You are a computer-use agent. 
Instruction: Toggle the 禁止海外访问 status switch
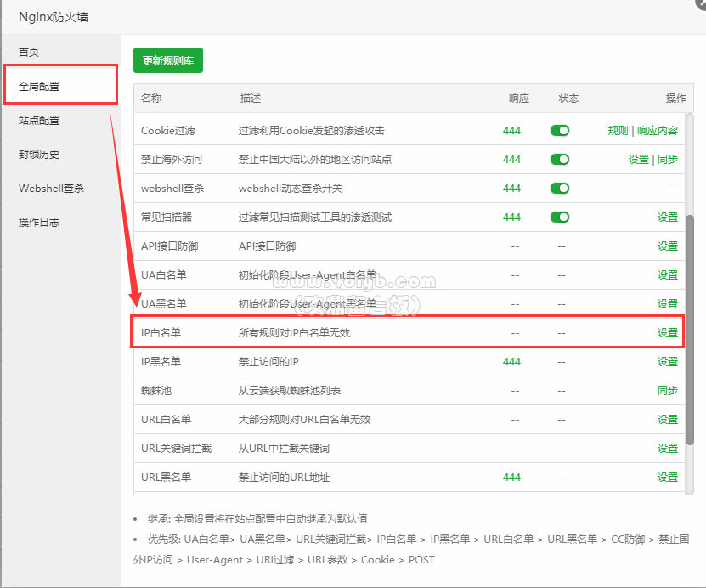point(560,160)
